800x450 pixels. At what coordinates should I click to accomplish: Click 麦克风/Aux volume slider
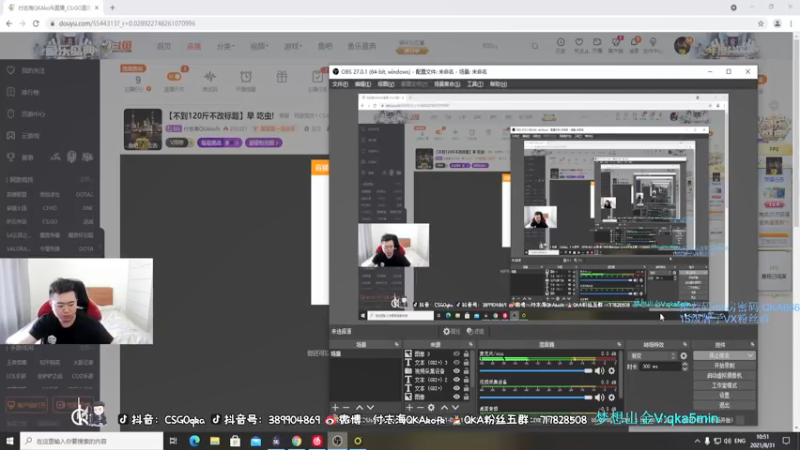pos(536,371)
